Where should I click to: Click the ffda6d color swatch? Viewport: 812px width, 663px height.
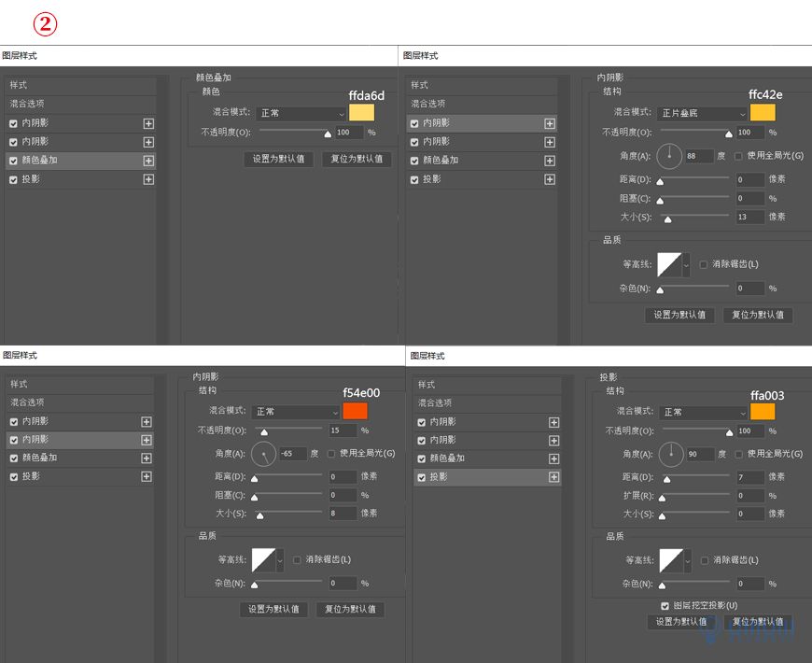(362, 112)
